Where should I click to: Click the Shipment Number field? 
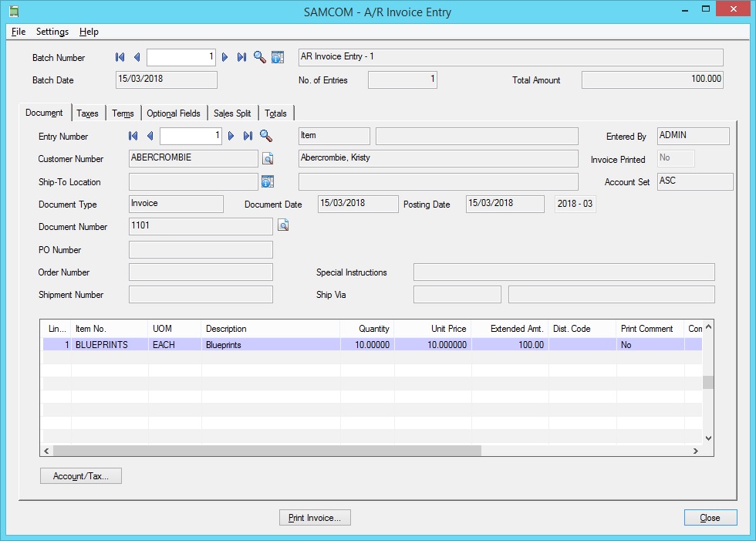(x=201, y=295)
